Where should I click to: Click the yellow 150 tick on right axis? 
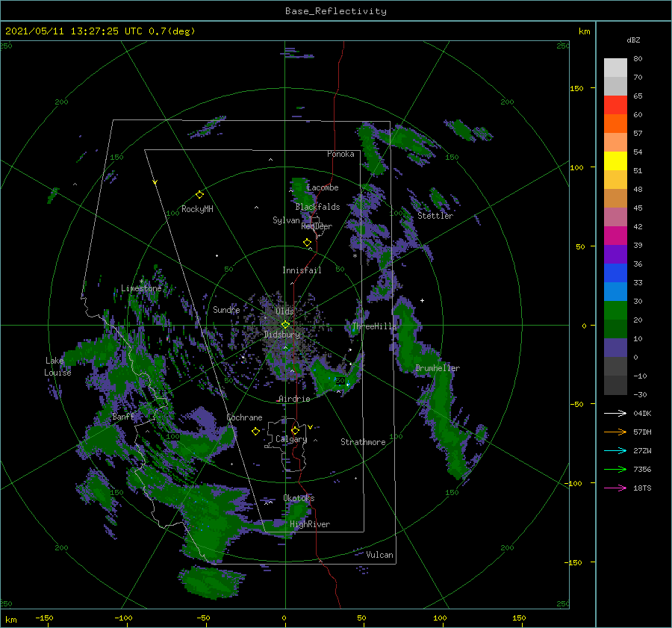coord(576,88)
